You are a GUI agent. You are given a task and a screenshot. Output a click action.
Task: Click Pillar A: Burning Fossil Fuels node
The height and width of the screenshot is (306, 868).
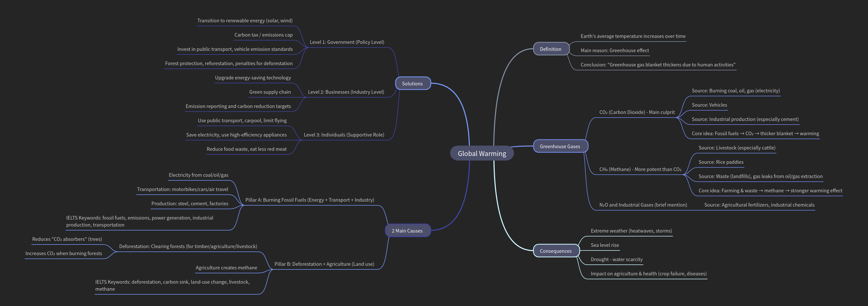pyautogui.click(x=309, y=200)
